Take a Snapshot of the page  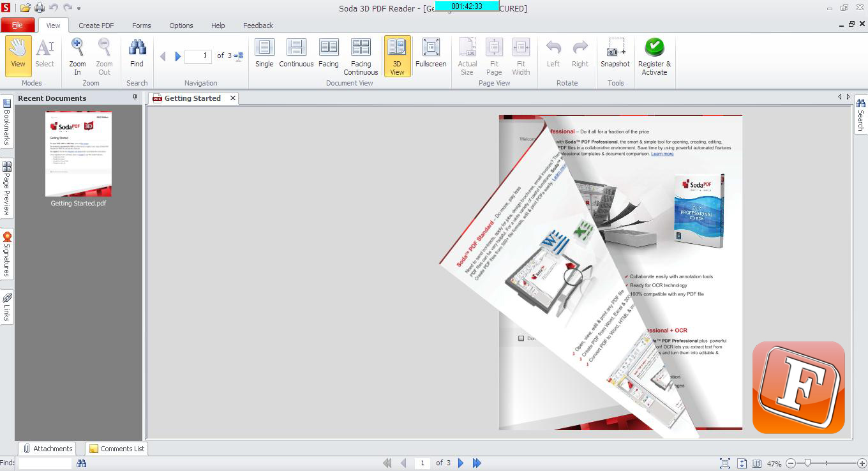click(x=615, y=53)
